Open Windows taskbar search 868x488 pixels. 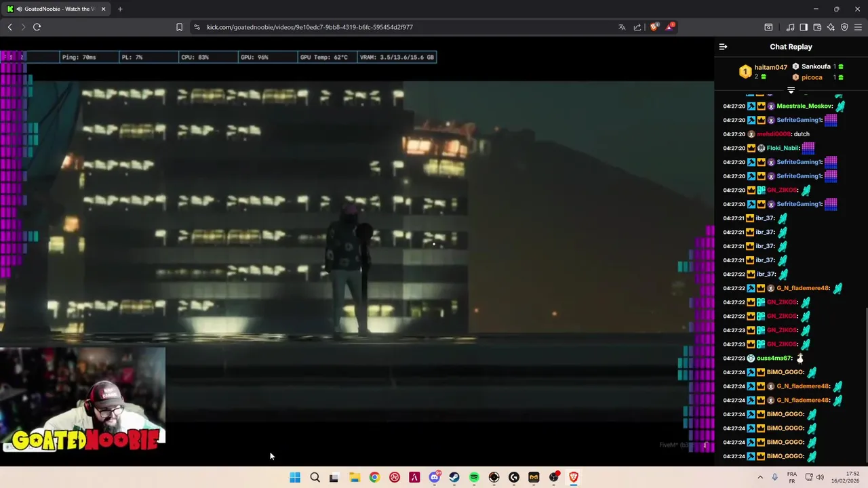[315, 477]
